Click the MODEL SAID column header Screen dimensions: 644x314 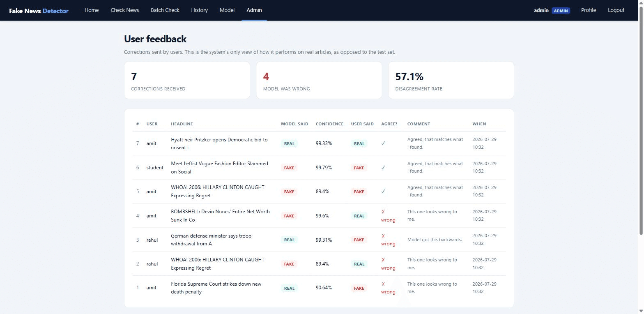[x=294, y=124]
